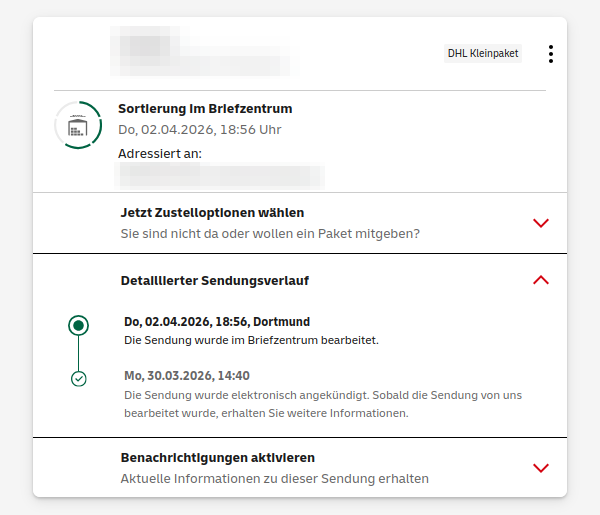Click the blurred recipient address line

pyautogui.click(x=221, y=176)
